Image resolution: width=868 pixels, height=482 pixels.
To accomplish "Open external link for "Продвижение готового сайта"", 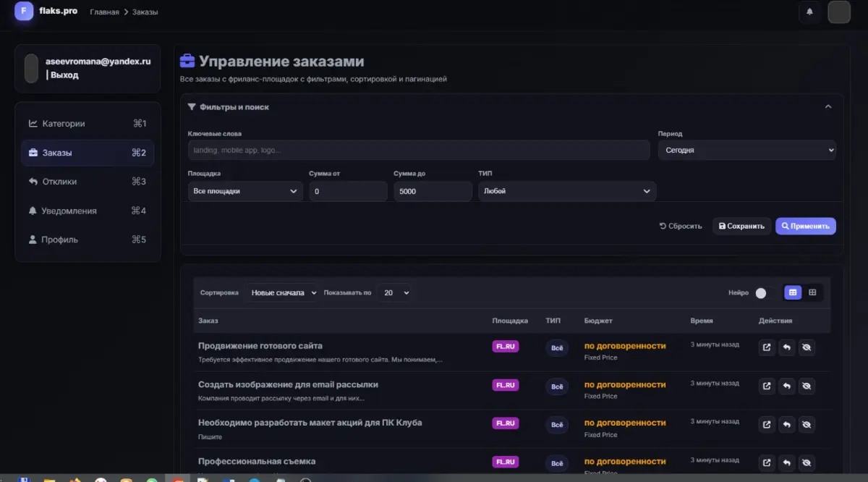I will [x=767, y=348].
